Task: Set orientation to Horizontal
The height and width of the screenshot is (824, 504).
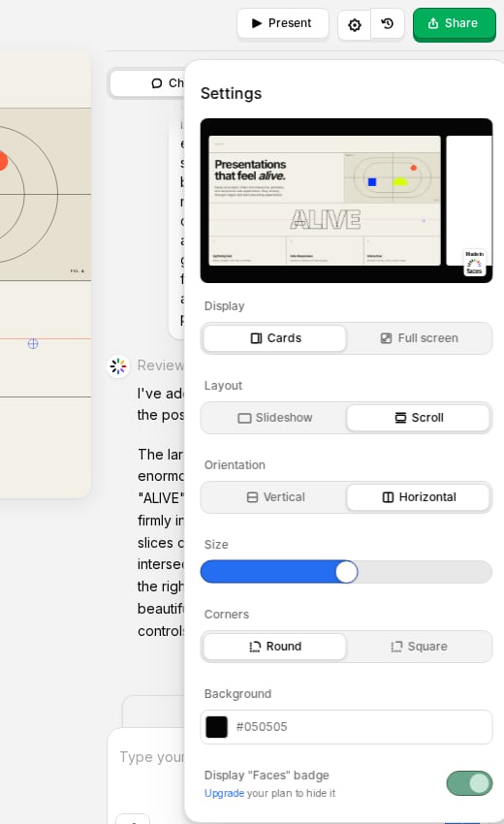Action: [x=419, y=497]
